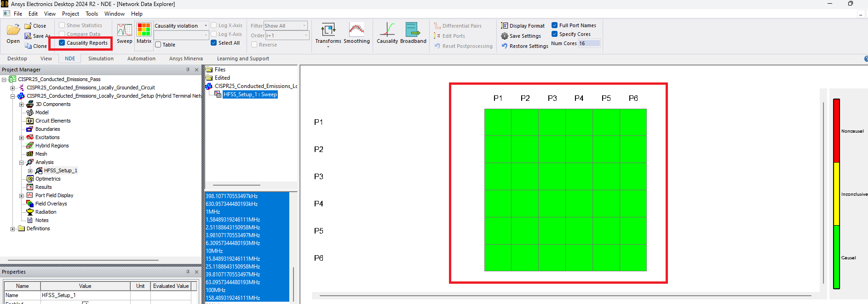Viewport: 868px width, 304px height.
Task: Select the Model node in project tree
Action: tap(42, 112)
